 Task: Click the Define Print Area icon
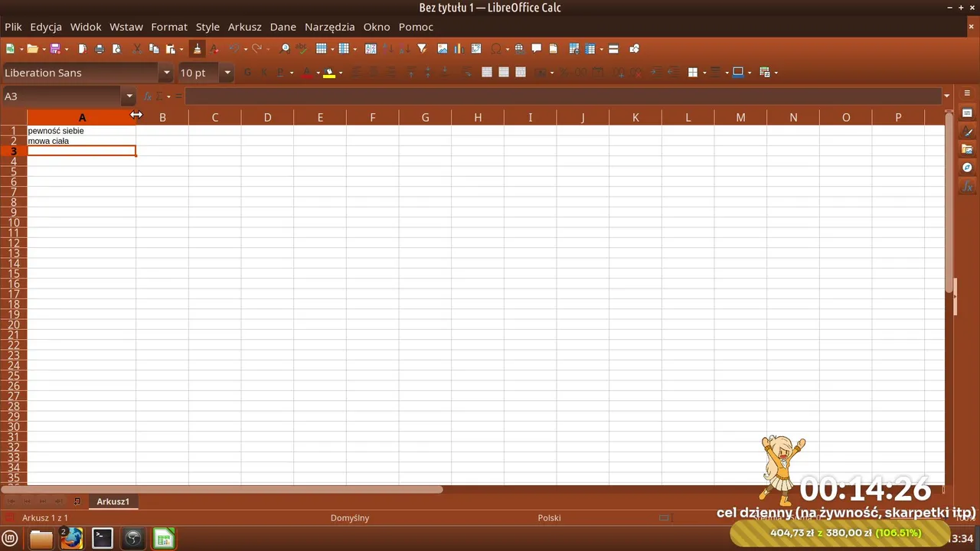click(x=574, y=49)
